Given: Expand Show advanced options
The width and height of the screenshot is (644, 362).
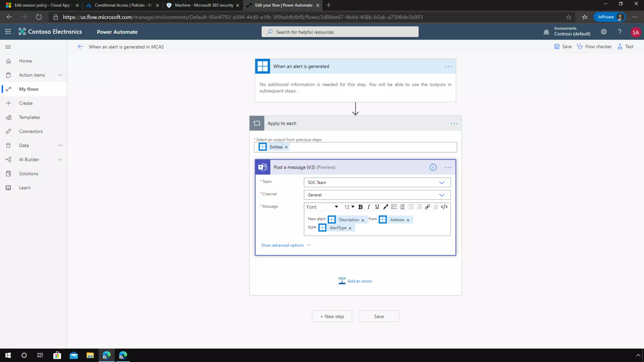Looking at the screenshot, I should click(286, 245).
